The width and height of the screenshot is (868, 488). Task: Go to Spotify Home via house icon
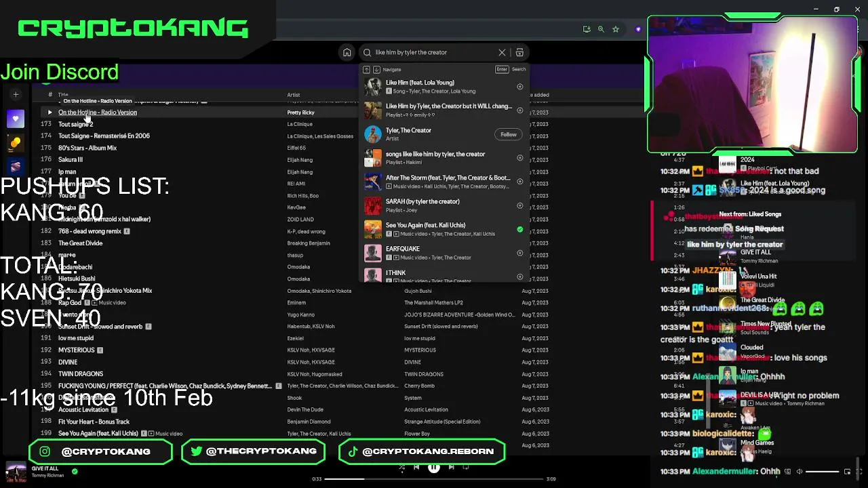(x=347, y=52)
